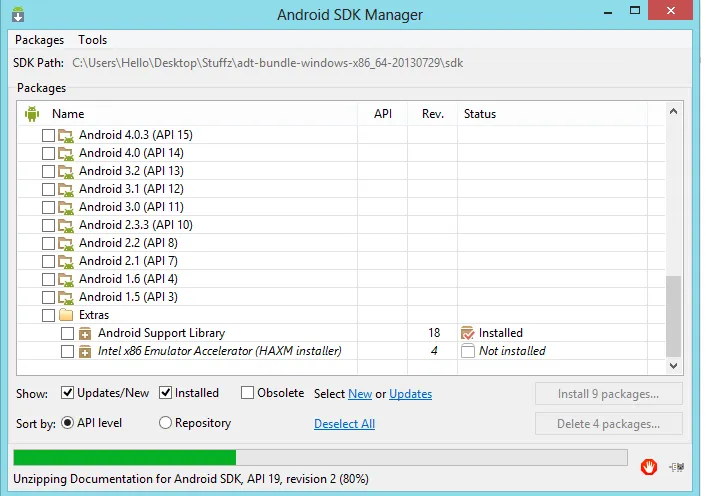This screenshot has height=496, width=706.
Task: Click the Intel x86 Emulator Accelerator package icon
Action: (x=85, y=352)
